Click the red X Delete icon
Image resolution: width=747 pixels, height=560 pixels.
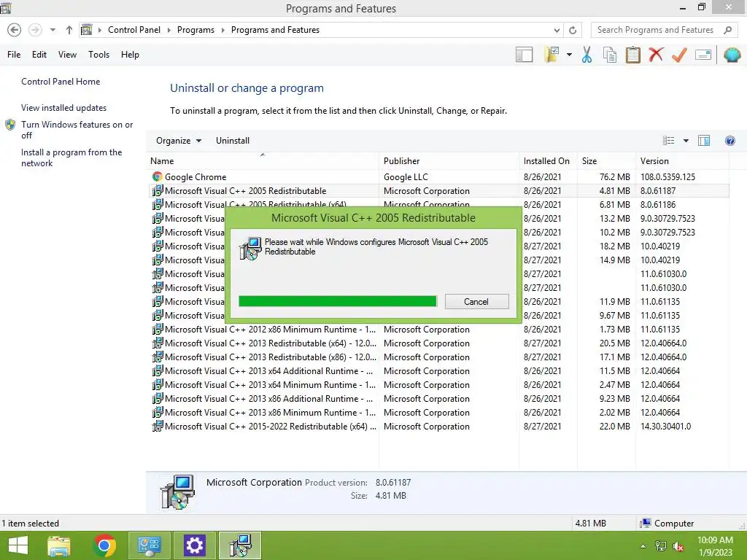tap(656, 54)
